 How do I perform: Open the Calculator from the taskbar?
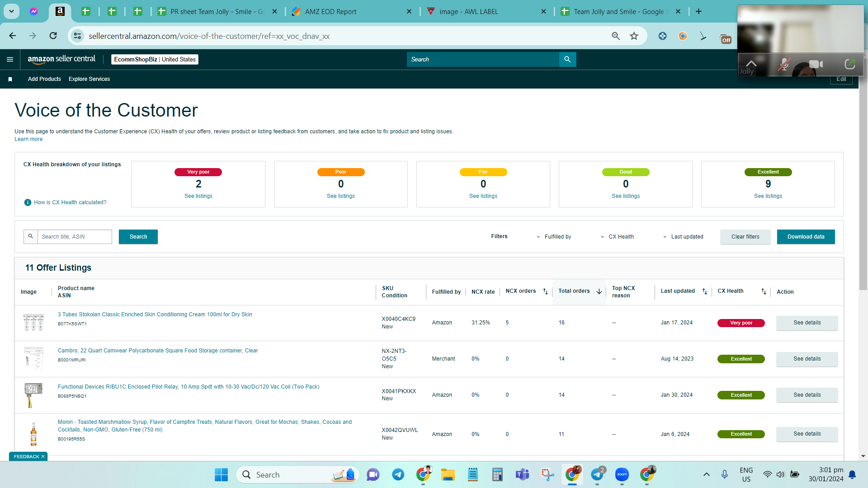(x=497, y=474)
